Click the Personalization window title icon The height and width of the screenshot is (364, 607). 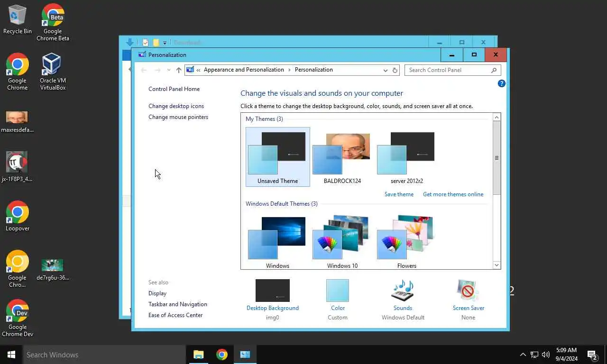click(142, 55)
